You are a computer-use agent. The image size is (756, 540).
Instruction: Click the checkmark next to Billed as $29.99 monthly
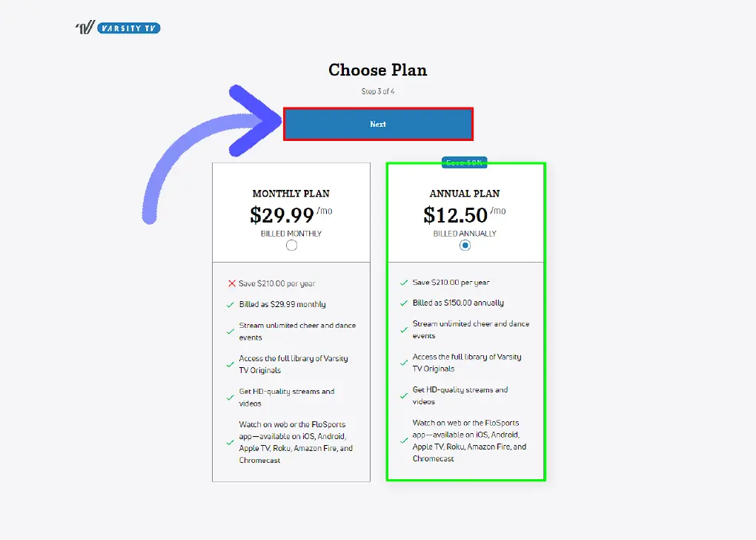[231, 305]
